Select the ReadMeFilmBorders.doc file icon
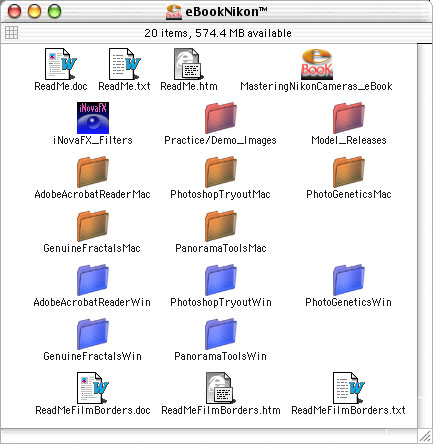 (x=93, y=388)
